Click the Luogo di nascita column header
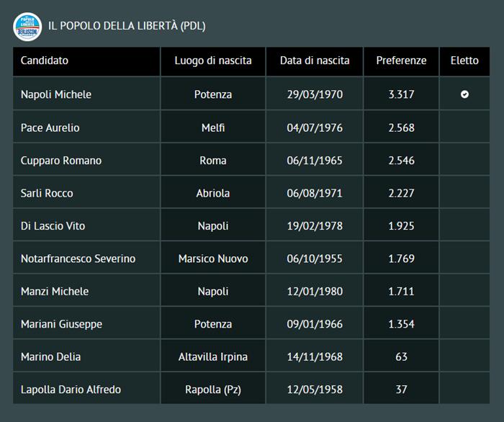Viewport: 504px width, 422px height. click(213, 61)
